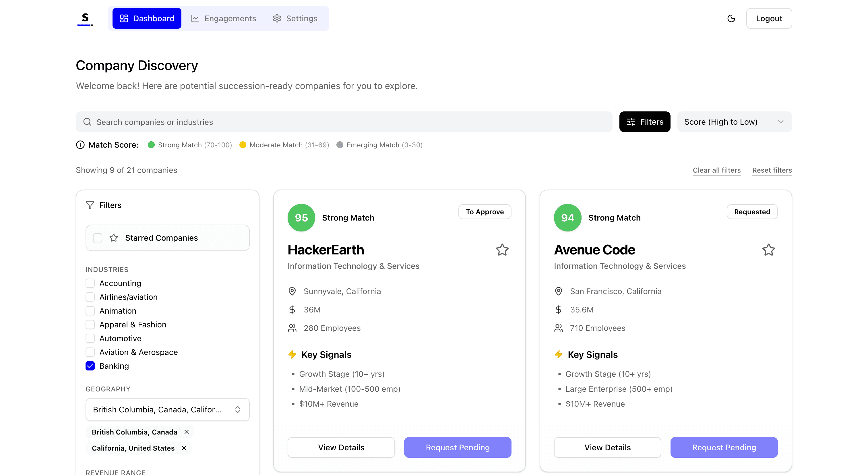Click the search magnifier icon

click(x=87, y=122)
